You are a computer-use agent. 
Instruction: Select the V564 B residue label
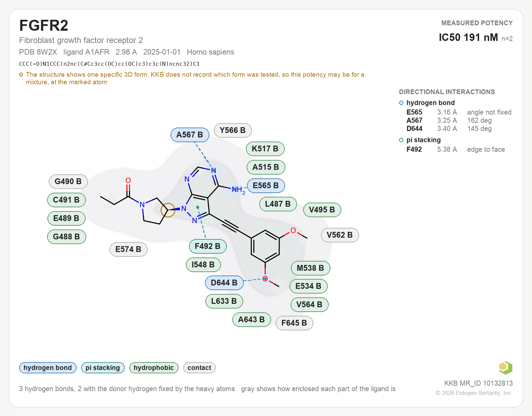[309, 304]
